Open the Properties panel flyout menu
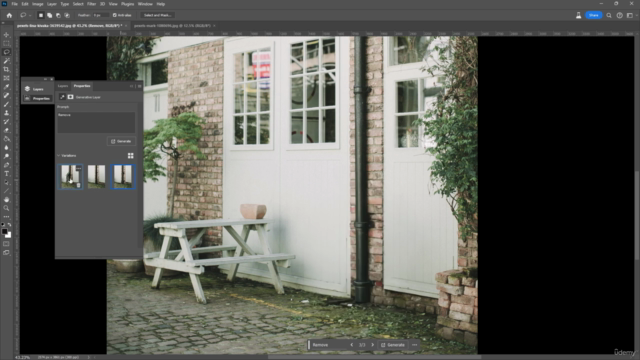Viewport: 640px width, 360px height. (140, 86)
